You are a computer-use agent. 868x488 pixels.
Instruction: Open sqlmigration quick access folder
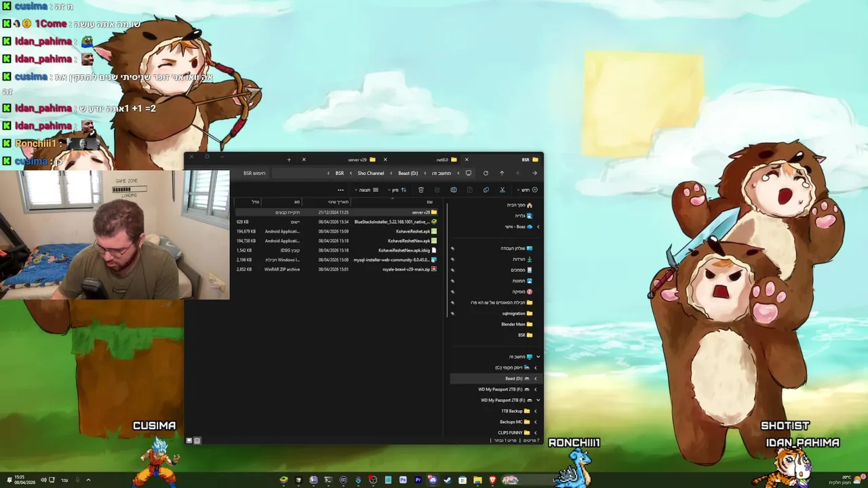[517, 313]
